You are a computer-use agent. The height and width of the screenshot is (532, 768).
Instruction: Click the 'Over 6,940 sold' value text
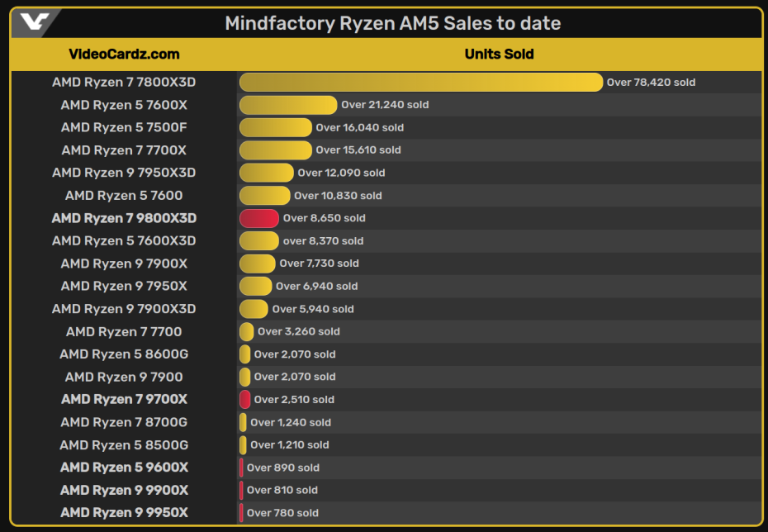[316, 286]
